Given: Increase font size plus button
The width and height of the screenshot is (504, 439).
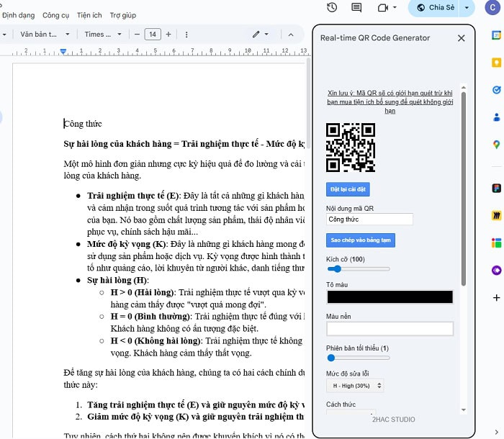Looking at the screenshot, I should 168,34.
